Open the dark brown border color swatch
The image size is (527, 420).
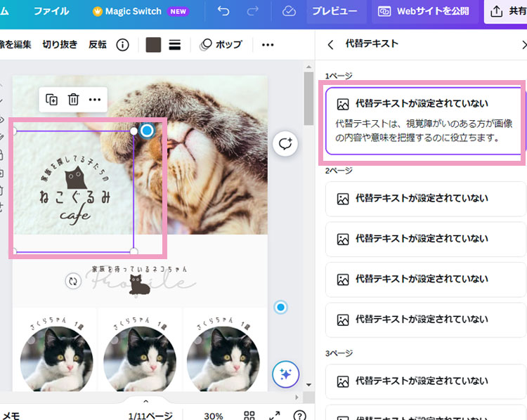(x=153, y=45)
